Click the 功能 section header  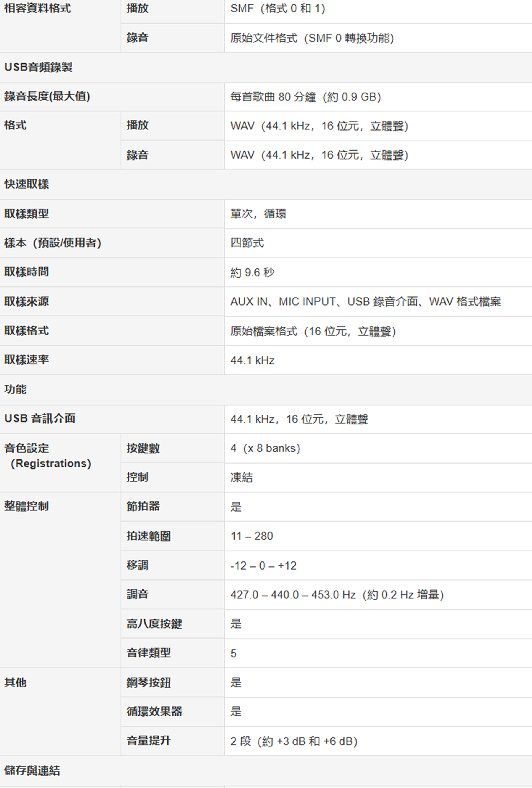pos(15,389)
